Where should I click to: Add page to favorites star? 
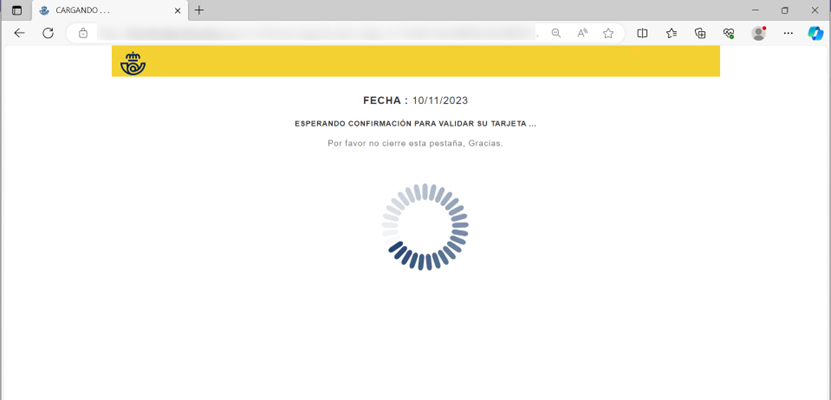[608, 33]
